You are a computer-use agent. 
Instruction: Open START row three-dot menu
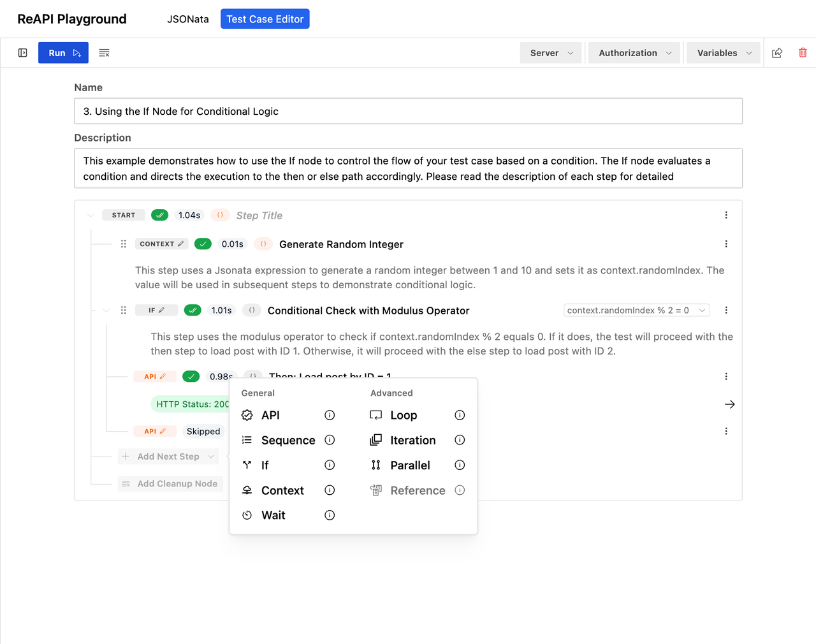726,216
